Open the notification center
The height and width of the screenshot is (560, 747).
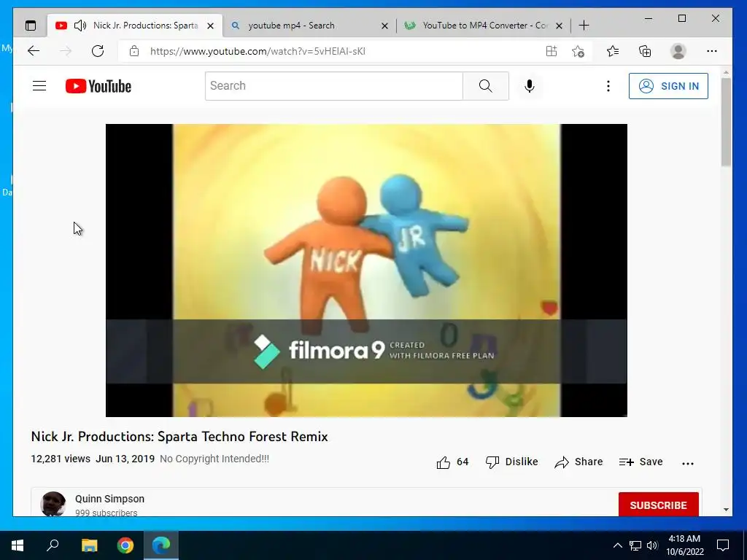[723, 545]
